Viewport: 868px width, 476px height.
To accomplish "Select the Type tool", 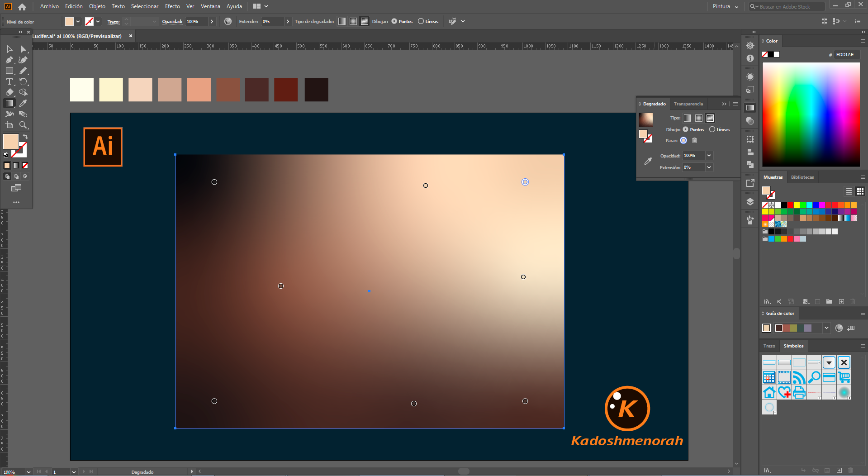I will click(x=9, y=81).
